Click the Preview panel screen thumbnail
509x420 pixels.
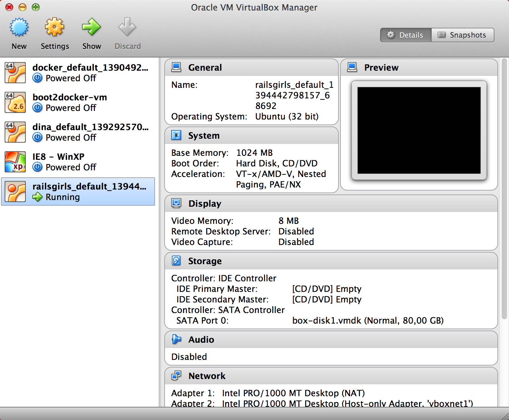coord(418,130)
